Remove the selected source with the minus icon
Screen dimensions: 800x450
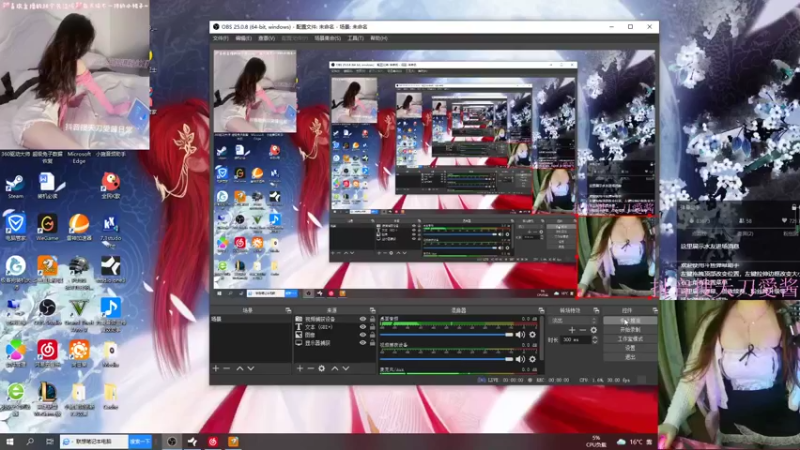pyautogui.click(x=310, y=368)
